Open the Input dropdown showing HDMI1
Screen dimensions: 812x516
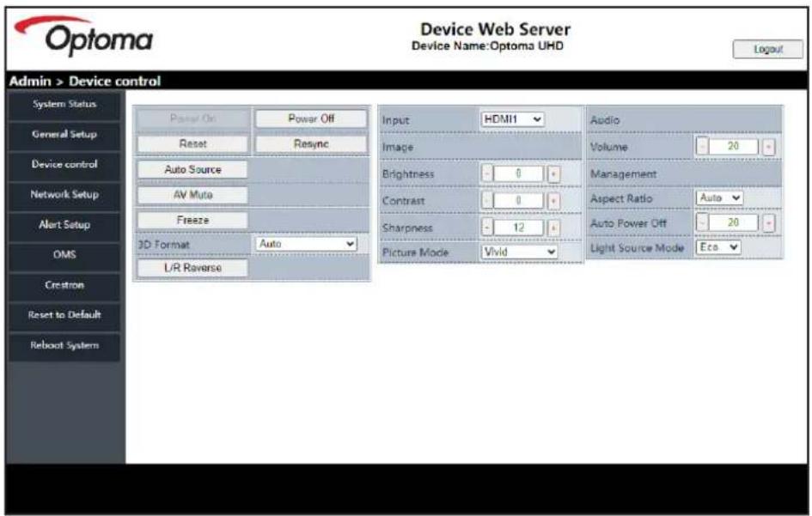512,119
